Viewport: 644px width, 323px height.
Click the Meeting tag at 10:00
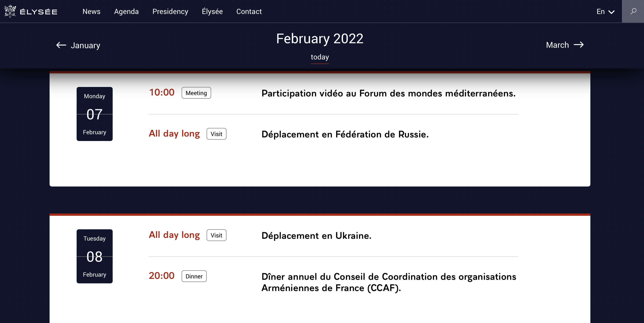[x=196, y=93]
